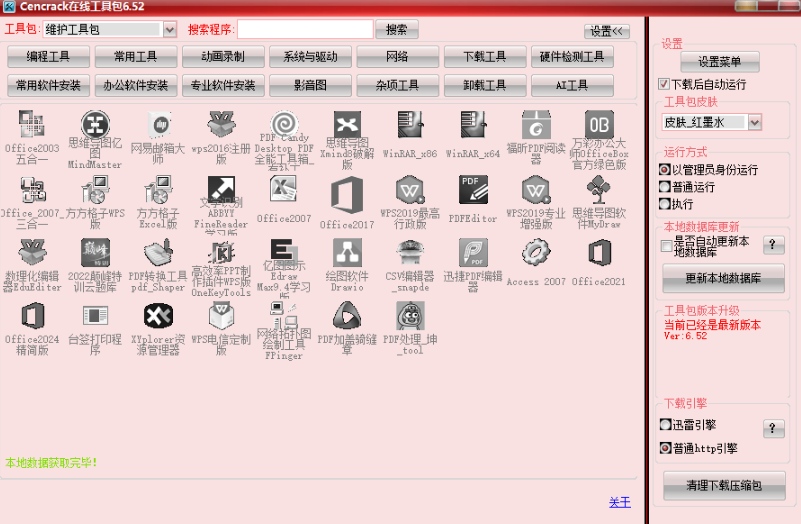Launch the WinRAR_x86 icon
Image resolution: width=801 pixels, height=524 pixels.
pos(410,124)
